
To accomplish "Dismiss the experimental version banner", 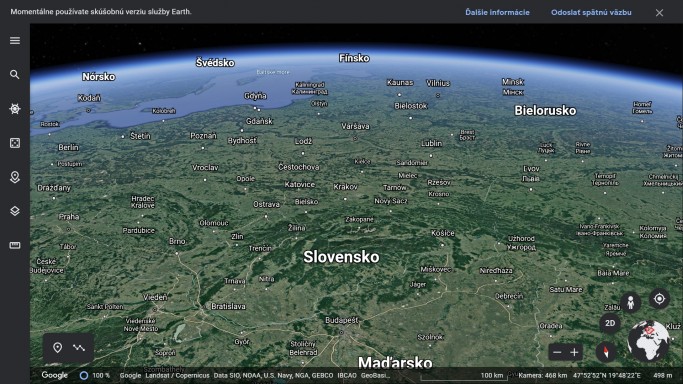I will [x=659, y=13].
